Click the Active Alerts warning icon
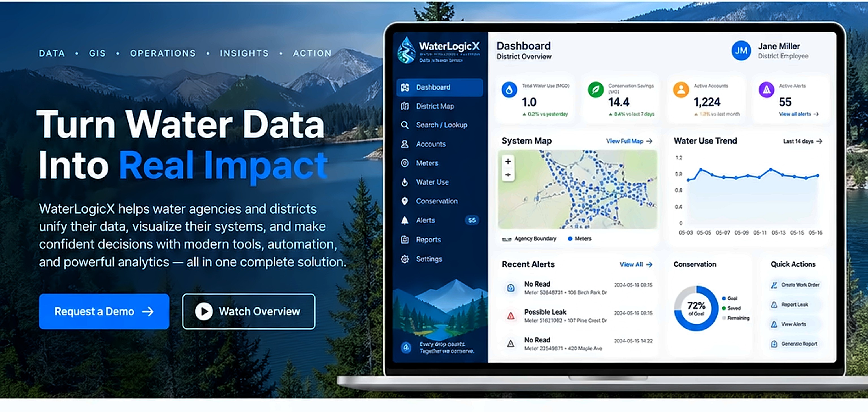 pos(767,90)
